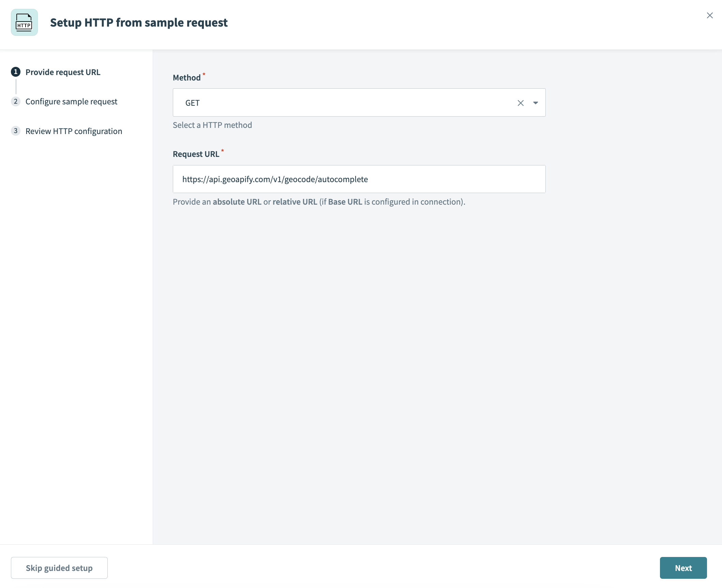Close the Setup HTTP dialog with the X icon

(x=710, y=15)
